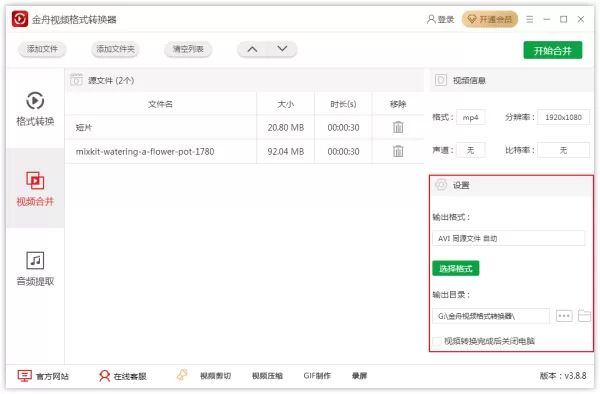Open the 录屏 tool link
Screen dimensions: 600x394
[x=359, y=376]
